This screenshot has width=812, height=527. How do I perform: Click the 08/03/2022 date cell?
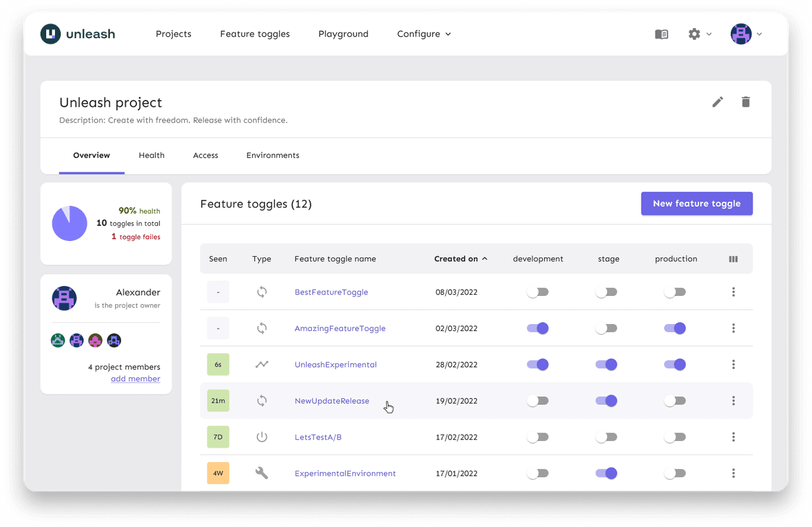click(x=457, y=292)
